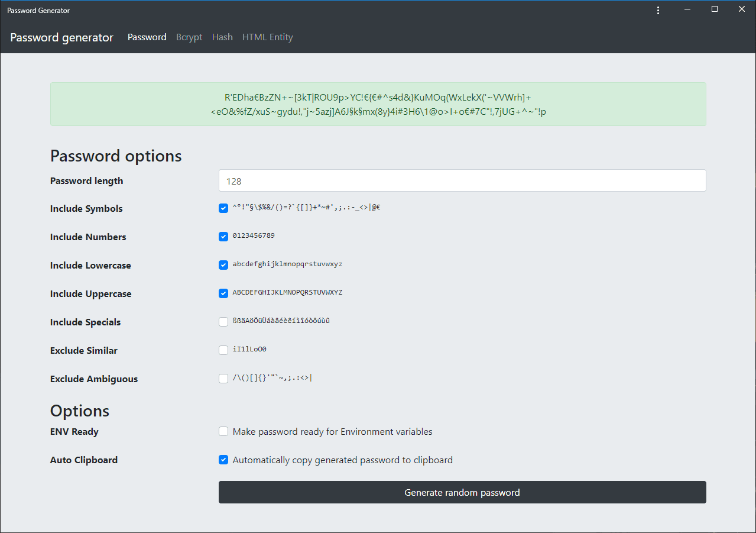Click Generate random password button

click(462, 492)
